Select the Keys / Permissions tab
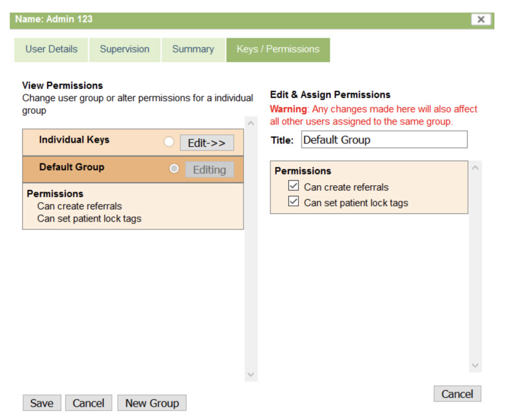The width and height of the screenshot is (514, 420). 278,50
